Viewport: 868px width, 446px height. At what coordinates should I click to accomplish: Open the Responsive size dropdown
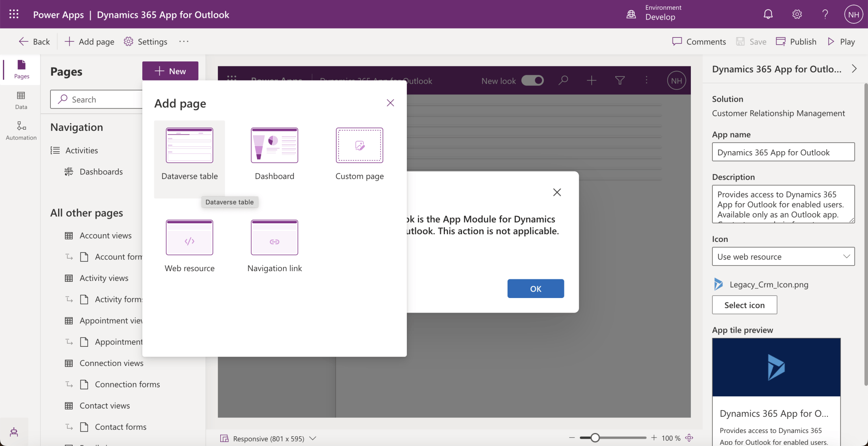(x=268, y=438)
